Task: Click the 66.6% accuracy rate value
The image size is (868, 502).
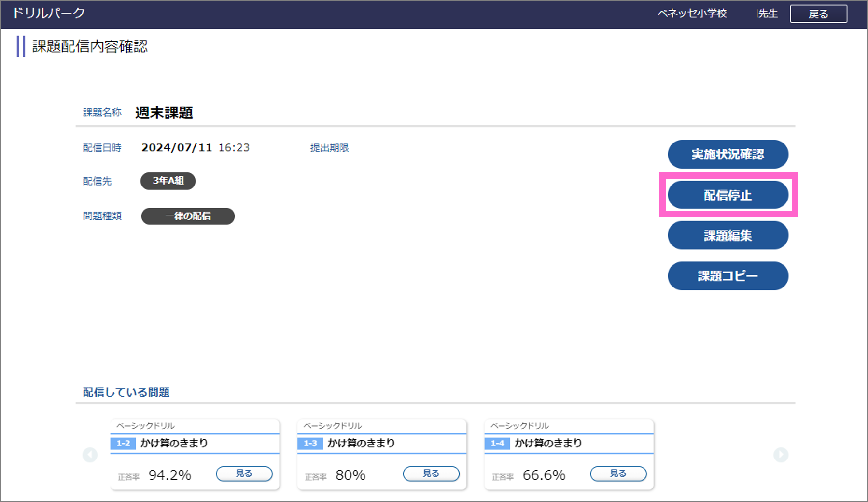Action: tap(544, 475)
